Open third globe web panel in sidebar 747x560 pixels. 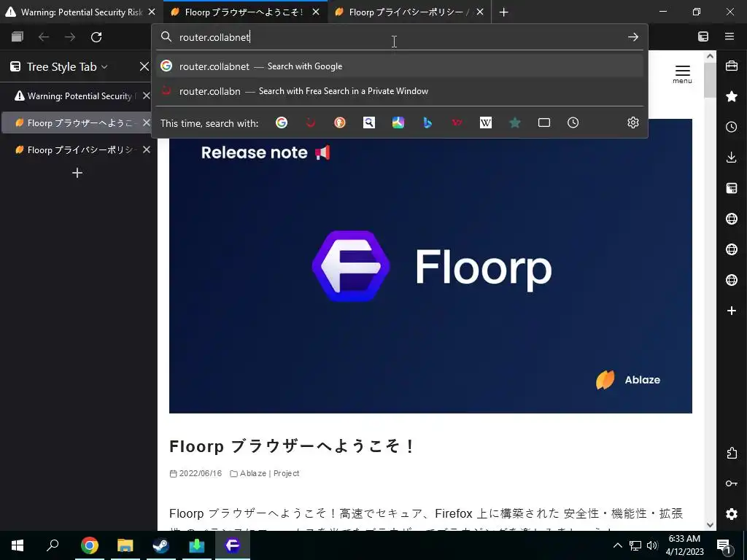click(732, 279)
